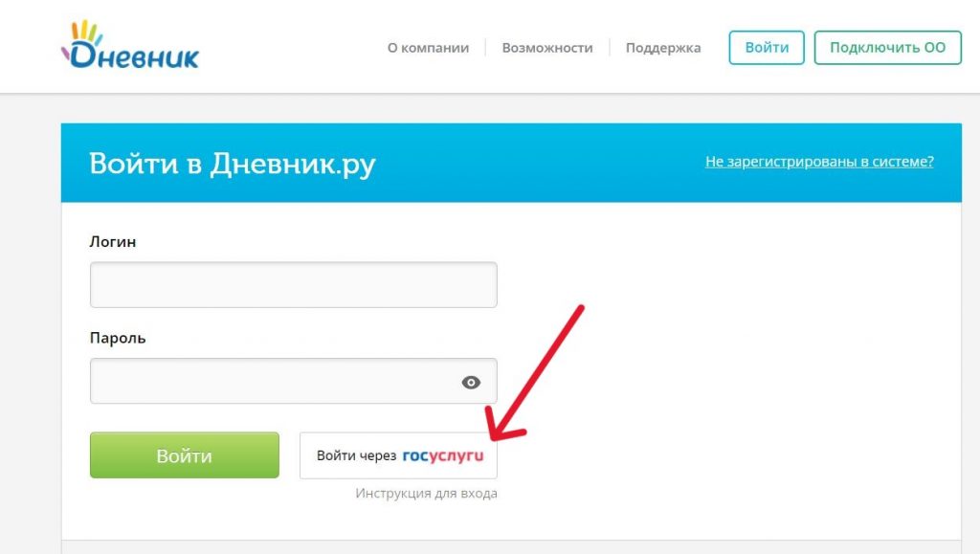Open the Поддержка menu item
The image size is (980, 554).
(663, 48)
